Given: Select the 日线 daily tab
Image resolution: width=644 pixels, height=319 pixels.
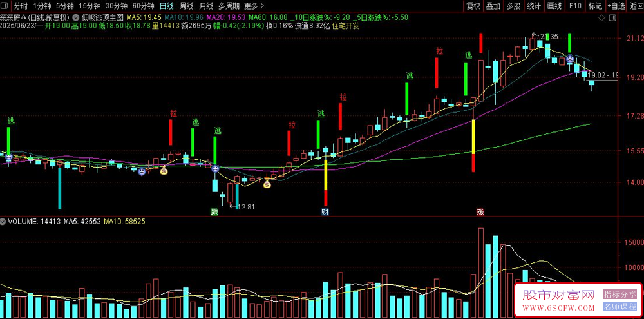Looking at the screenshot, I should [167, 6].
